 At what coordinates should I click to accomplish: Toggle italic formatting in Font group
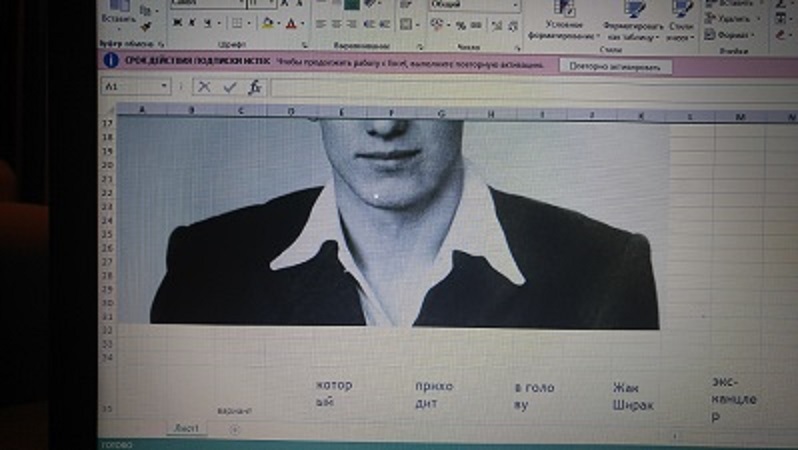pyautogui.click(x=193, y=23)
